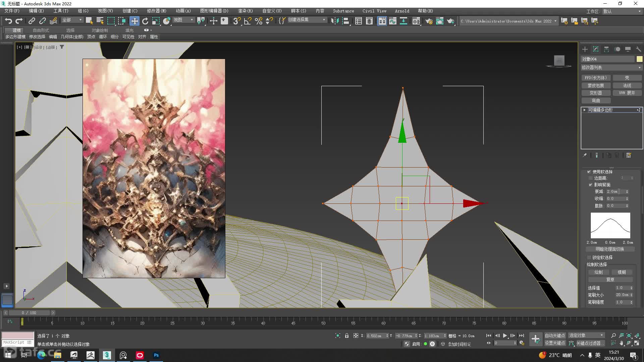644x362 pixels.
Task: Activate the Select and Scale tool
Action: (156, 21)
